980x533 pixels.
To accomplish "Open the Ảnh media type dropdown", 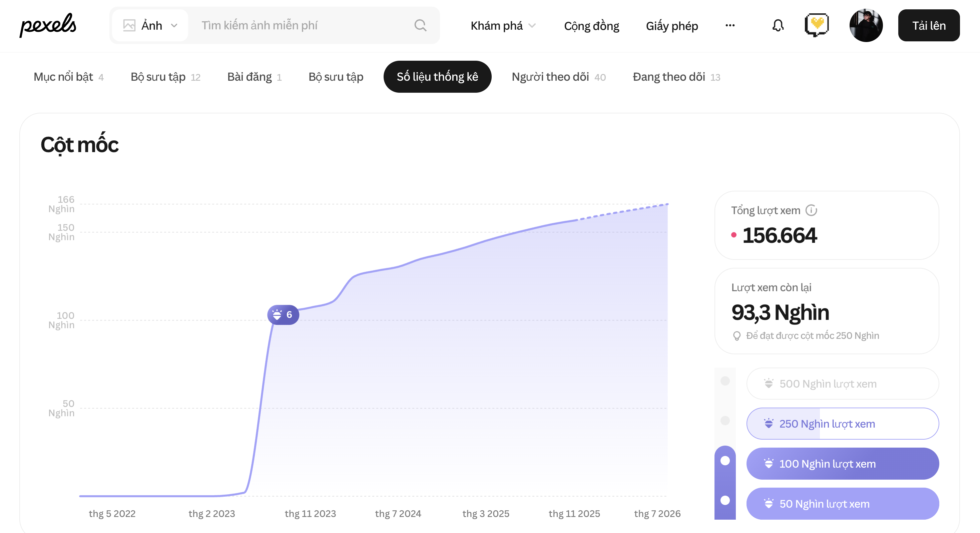I will pos(150,25).
